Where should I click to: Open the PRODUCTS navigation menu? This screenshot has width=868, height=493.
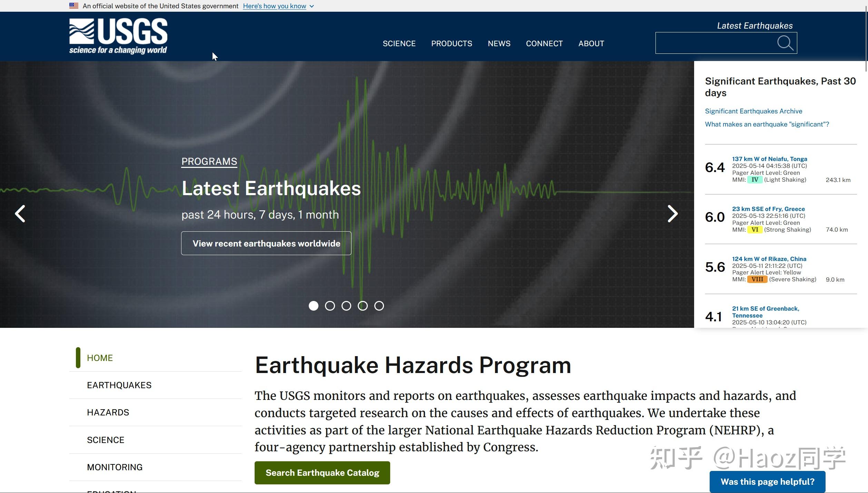tap(451, 44)
